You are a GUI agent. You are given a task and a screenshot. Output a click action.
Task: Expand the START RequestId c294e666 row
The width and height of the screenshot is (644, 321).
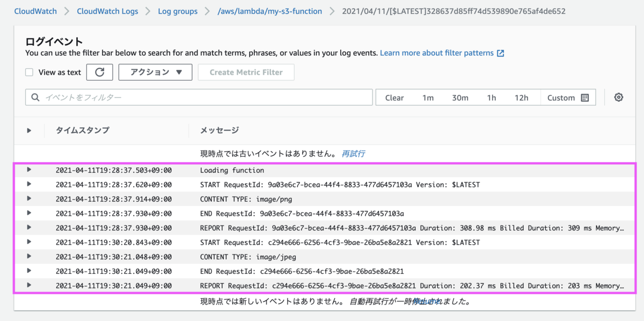click(x=29, y=242)
